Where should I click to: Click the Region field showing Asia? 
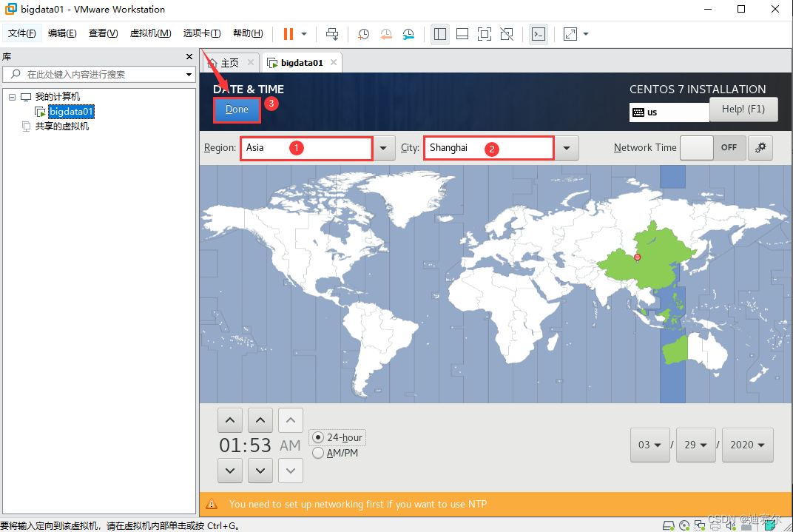pos(306,148)
